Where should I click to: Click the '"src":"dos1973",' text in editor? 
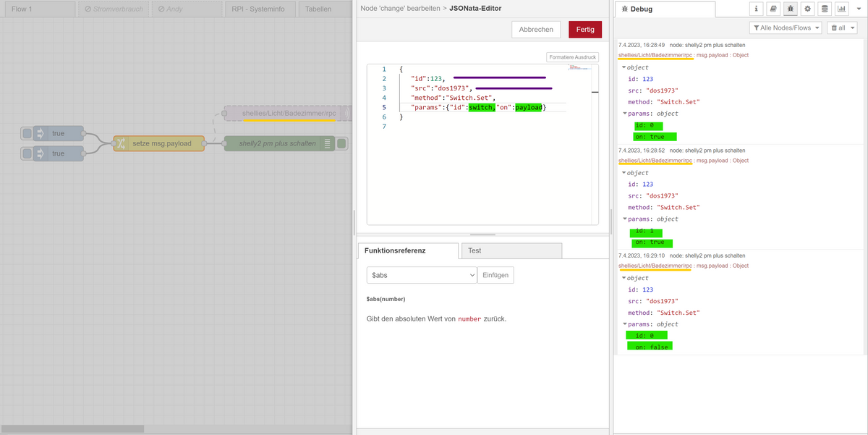click(441, 88)
